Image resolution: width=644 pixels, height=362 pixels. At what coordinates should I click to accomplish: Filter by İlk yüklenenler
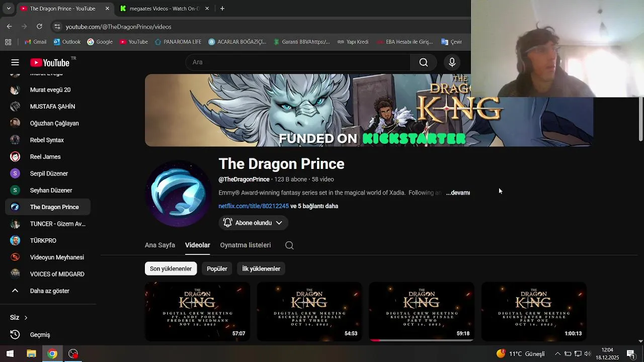(261, 268)
